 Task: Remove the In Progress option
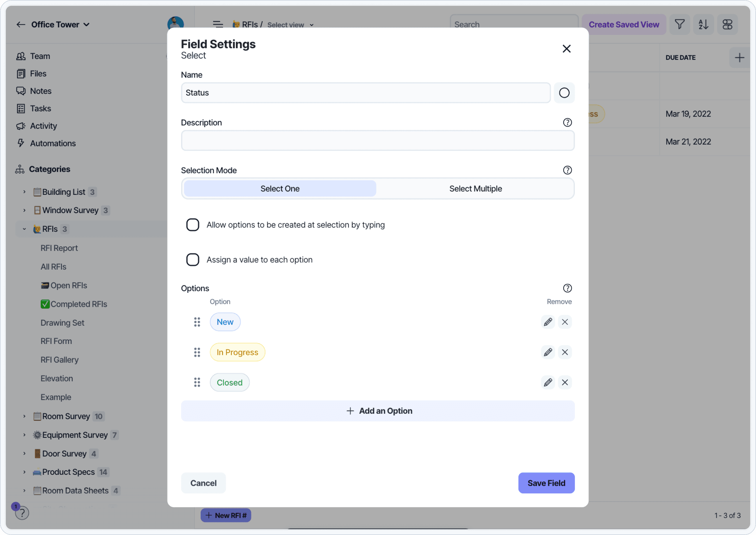(565, 352)
